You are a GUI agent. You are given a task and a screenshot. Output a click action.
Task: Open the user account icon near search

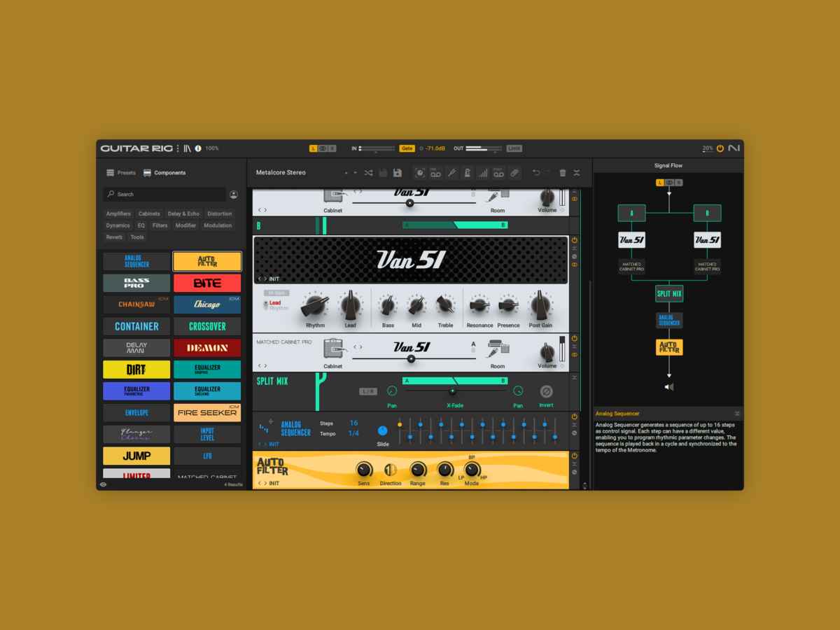234,195
